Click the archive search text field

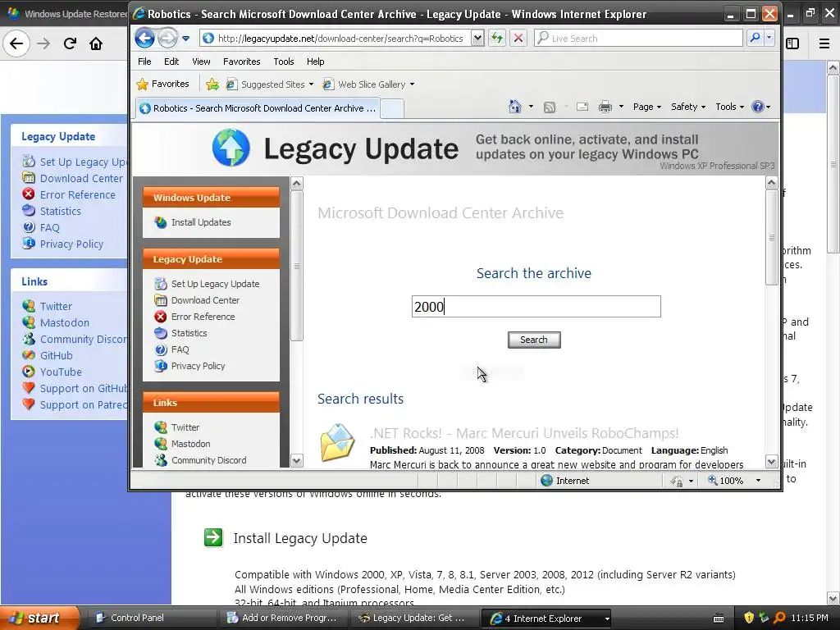pyautogui.click(x=536, y=307)
